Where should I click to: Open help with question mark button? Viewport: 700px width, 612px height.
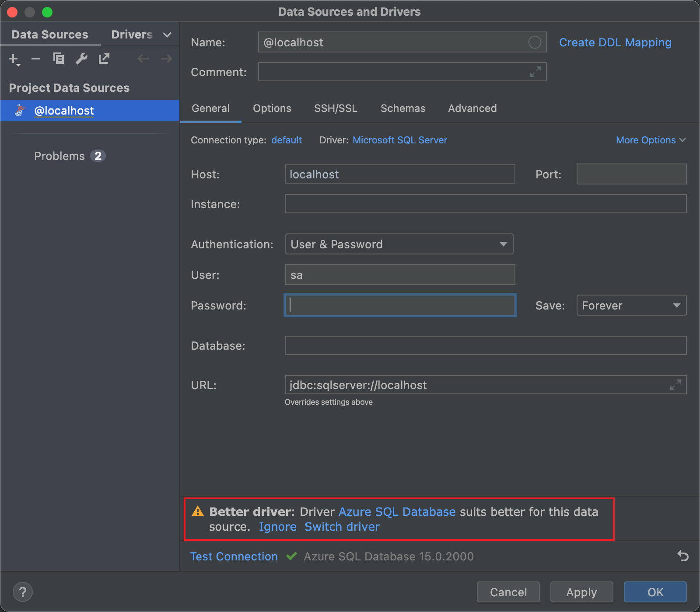23,592
